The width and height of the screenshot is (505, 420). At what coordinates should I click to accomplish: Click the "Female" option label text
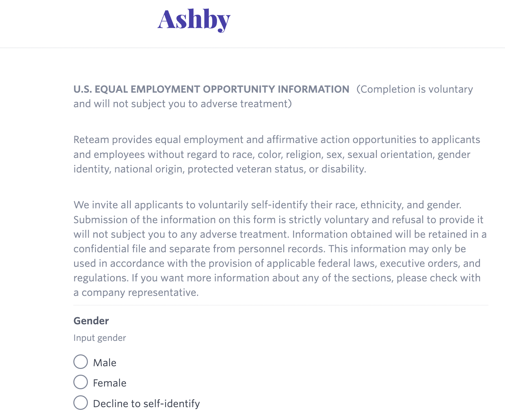pyautogui.click(x=110, y=383)
